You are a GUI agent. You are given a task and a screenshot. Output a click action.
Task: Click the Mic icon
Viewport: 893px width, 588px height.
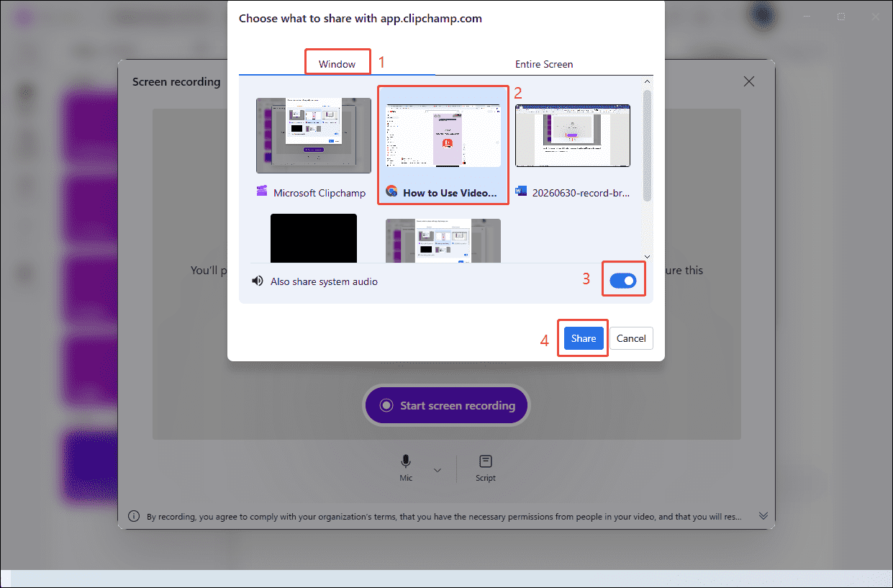[x=406, y=461]
